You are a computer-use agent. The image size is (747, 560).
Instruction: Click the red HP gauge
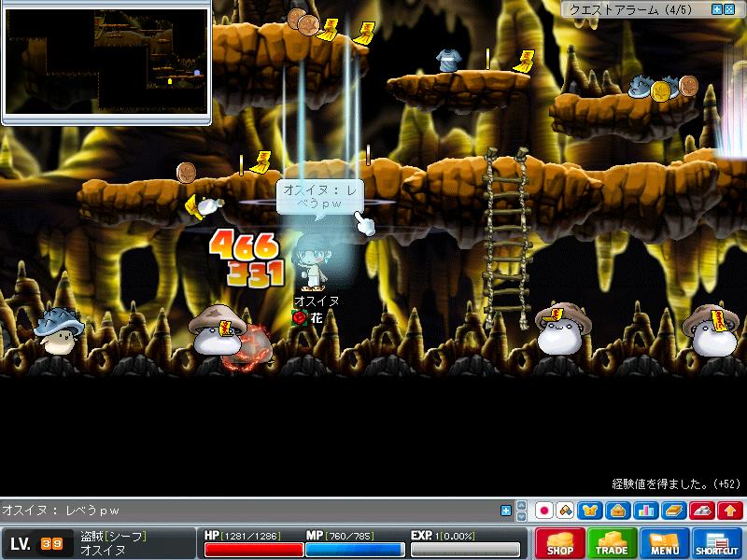pyautogui.click(x=254, y=550)
